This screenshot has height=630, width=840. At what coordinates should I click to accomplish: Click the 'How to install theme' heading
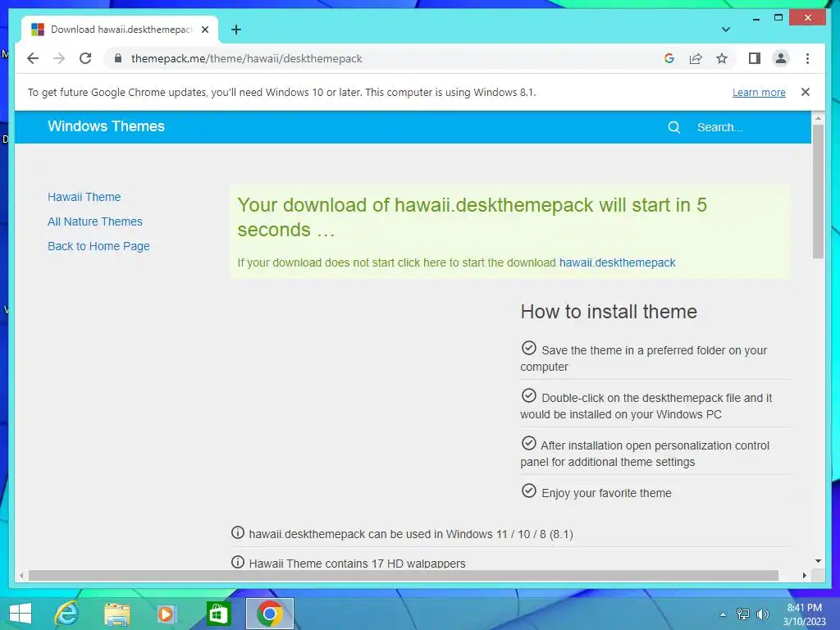coord(609,312)
